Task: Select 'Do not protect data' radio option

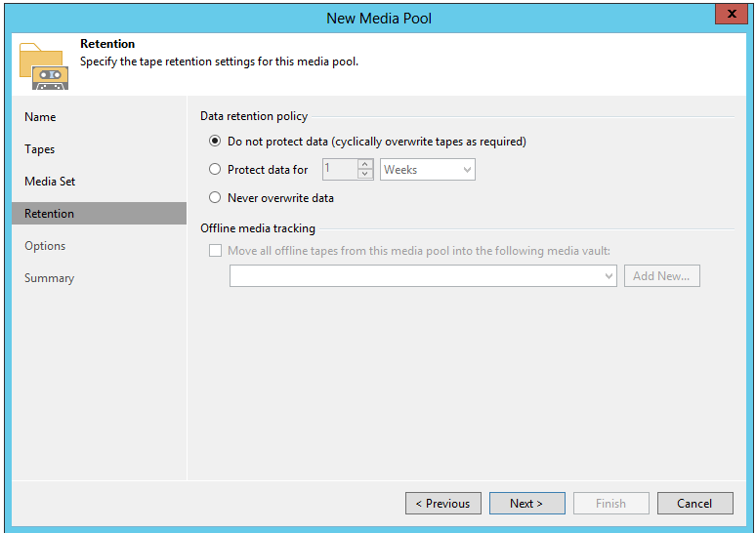Action: click(215, 142)
